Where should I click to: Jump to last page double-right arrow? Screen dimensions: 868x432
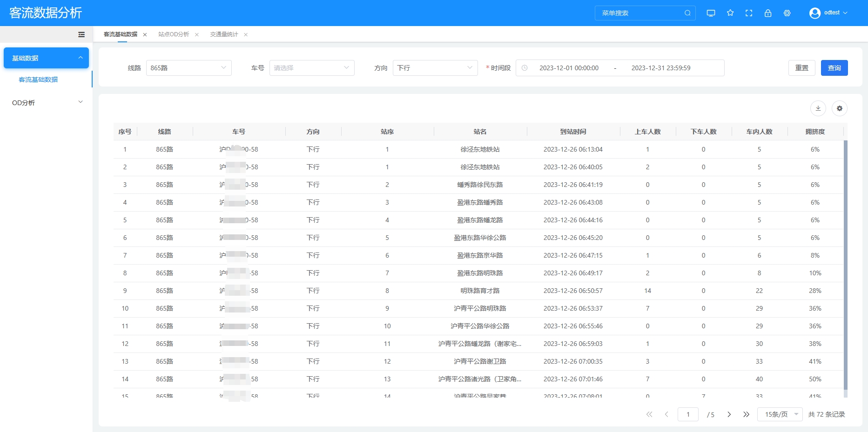[746, 414]
